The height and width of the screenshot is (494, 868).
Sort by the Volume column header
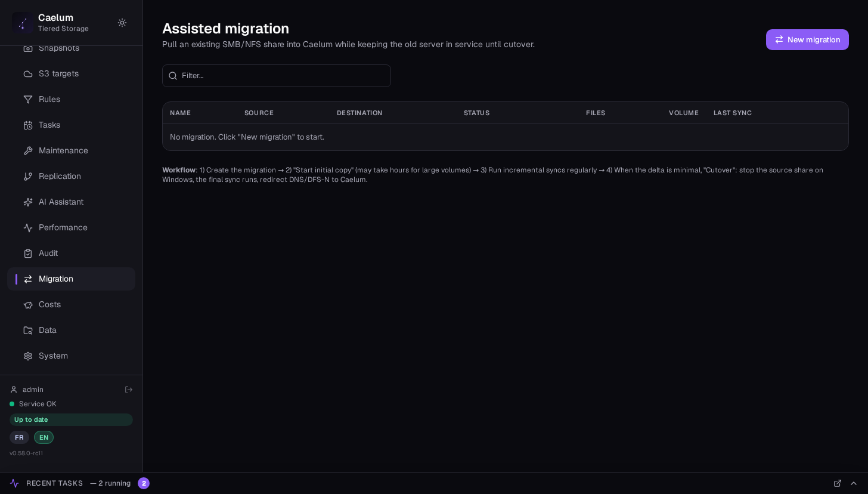(x=684, y=113)
